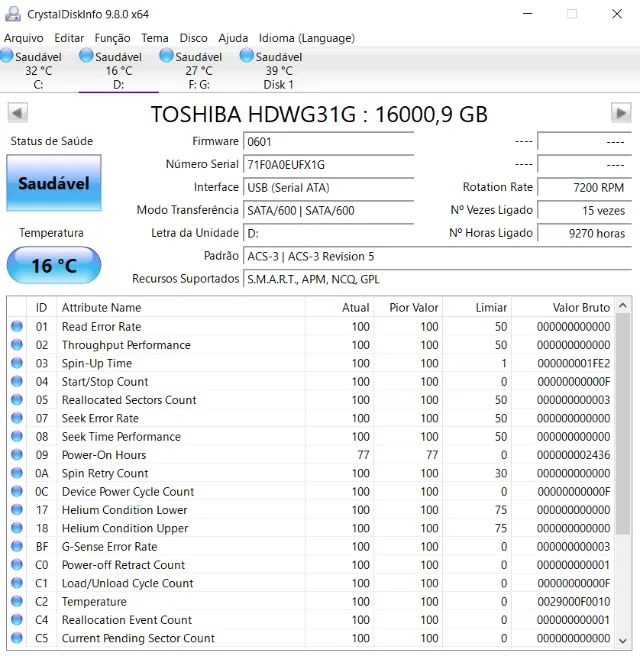The width and height of the screenshot is (640, 656).
Task: Click status icon of Current Pending Sector Count row
Action: click(x=17, y=638)
